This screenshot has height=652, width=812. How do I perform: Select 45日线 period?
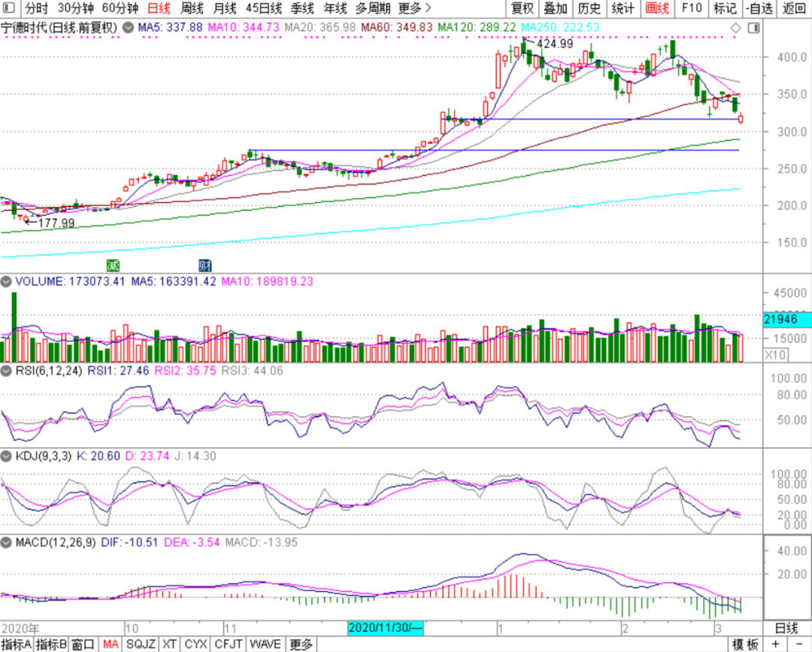(264, 8)
